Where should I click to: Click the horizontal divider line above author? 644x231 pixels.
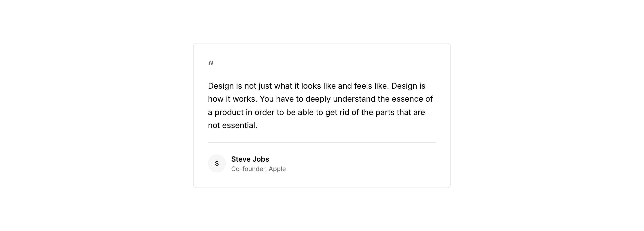pos(322,143)
